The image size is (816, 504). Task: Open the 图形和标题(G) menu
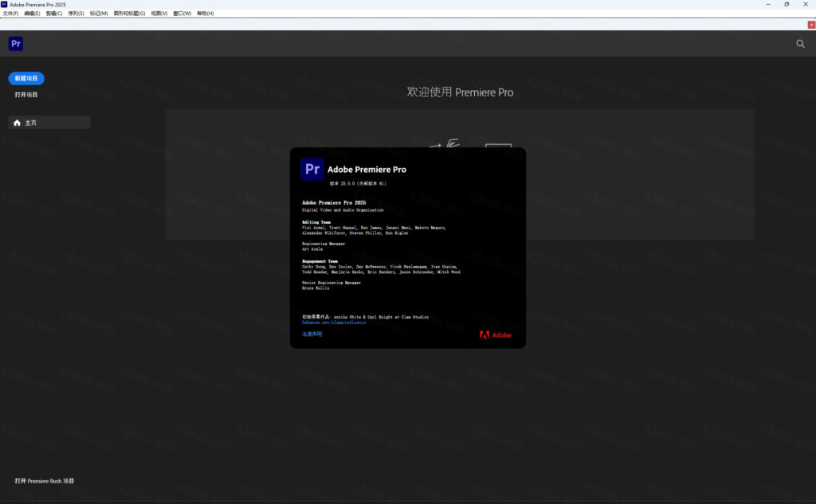point(129,14)
